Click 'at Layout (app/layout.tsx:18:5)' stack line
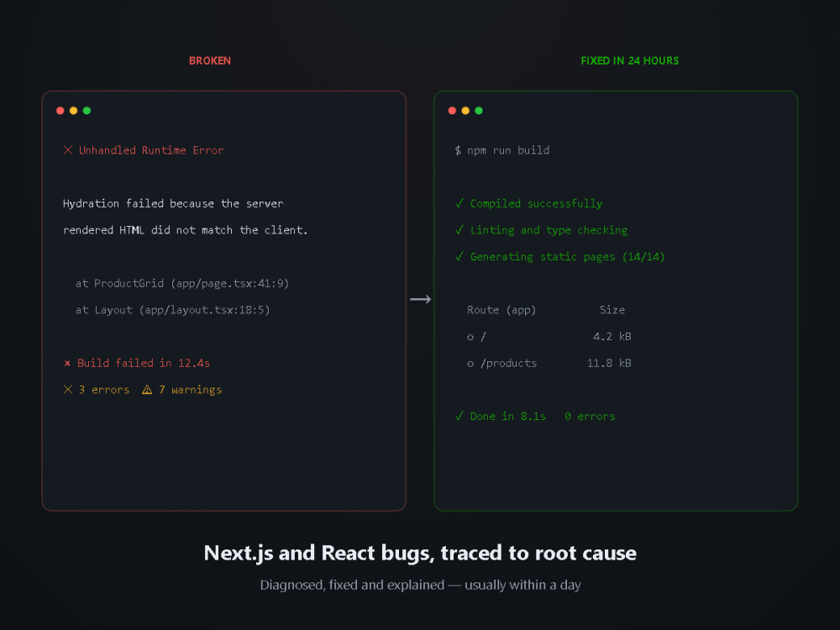The height and width of the screenshot is (630, 840). click(172, 310)
